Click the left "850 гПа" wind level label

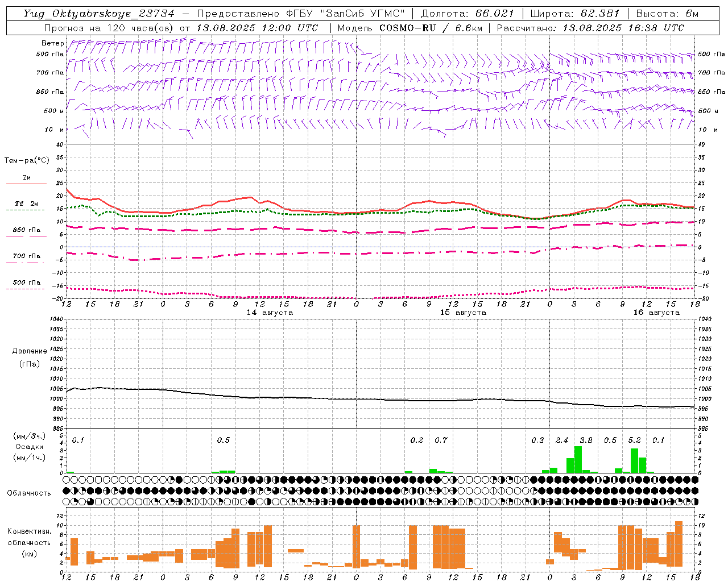(50, 92)
